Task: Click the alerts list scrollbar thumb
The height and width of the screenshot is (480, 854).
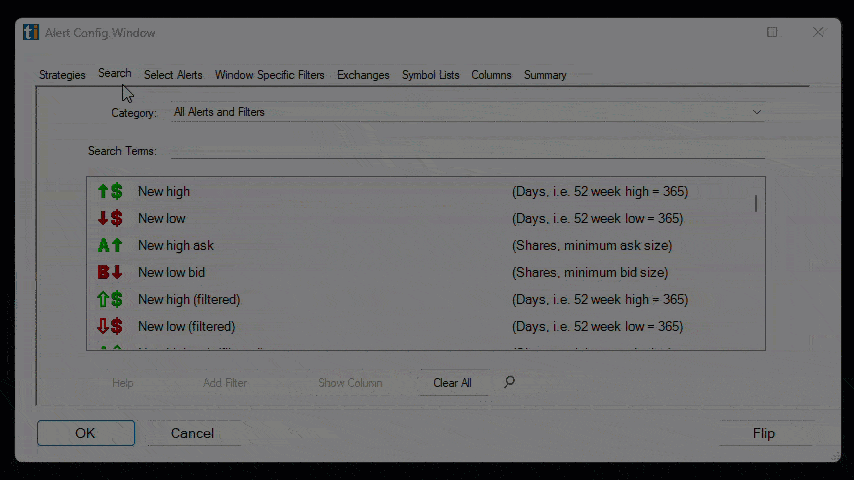Action: (x=756, y=204)
